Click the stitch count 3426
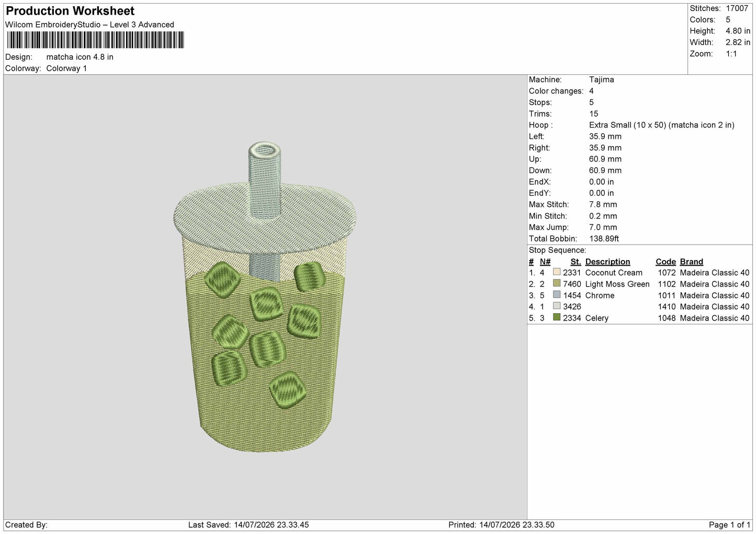 coord(572,306)
